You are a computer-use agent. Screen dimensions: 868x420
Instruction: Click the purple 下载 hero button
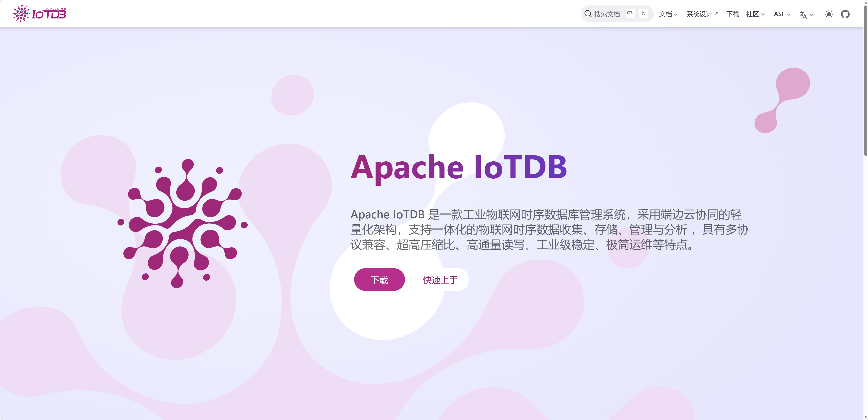379,280
